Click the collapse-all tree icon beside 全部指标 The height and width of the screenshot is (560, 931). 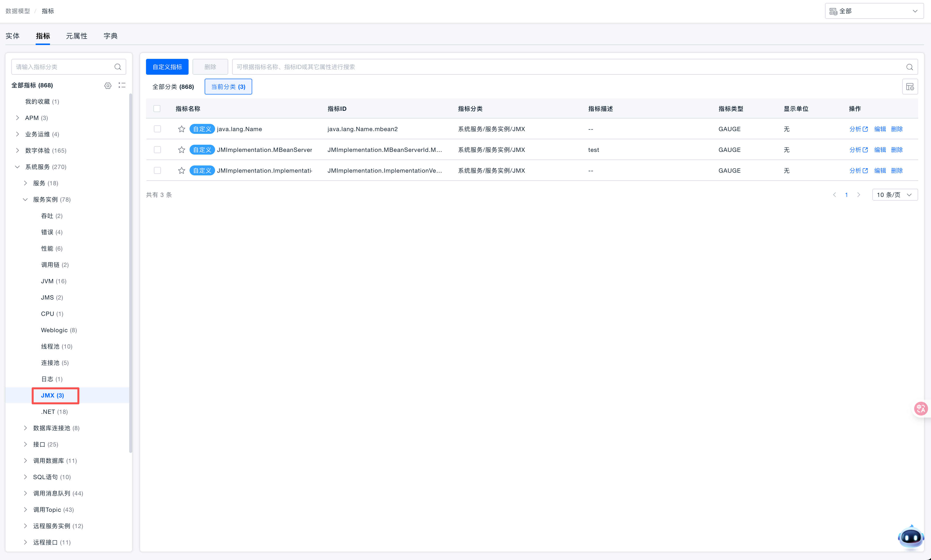[122, 85]
